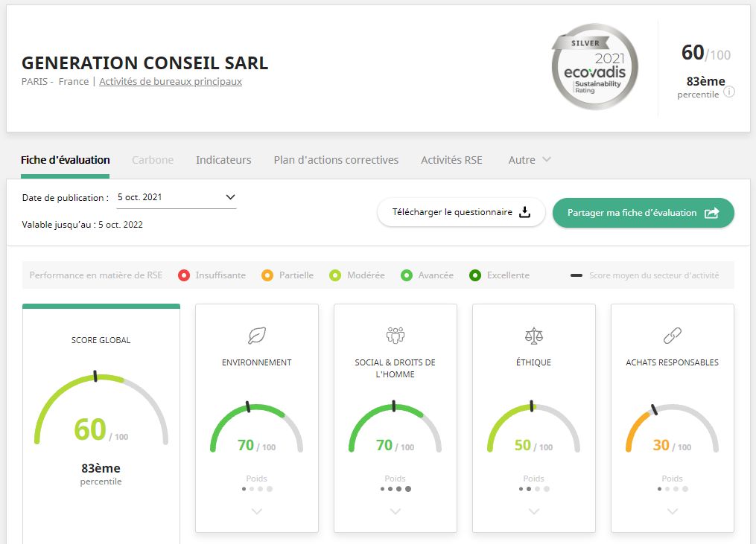Switch to the Carbone tab
This screenshot has width=756, height=544.
tap(153, 160)
